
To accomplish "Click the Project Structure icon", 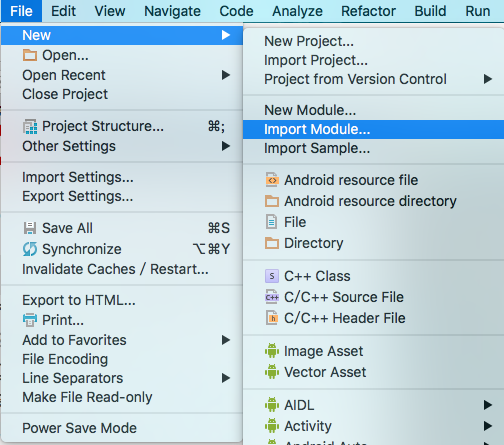I will click(x=30, y=127).
